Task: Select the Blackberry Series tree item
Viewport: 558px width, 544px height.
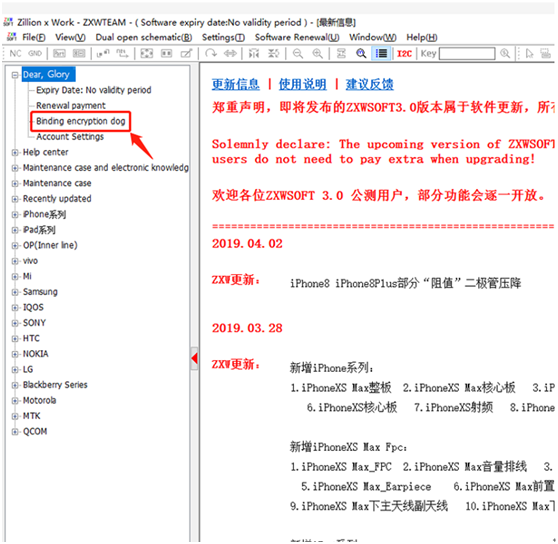Action: [x=55, y=385]
